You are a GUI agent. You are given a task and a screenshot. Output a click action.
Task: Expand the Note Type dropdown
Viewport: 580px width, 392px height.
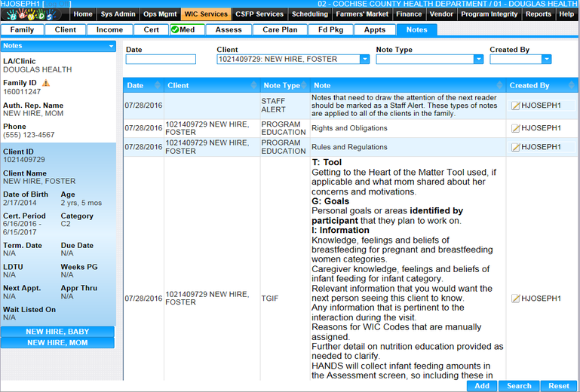click(478, 60)
